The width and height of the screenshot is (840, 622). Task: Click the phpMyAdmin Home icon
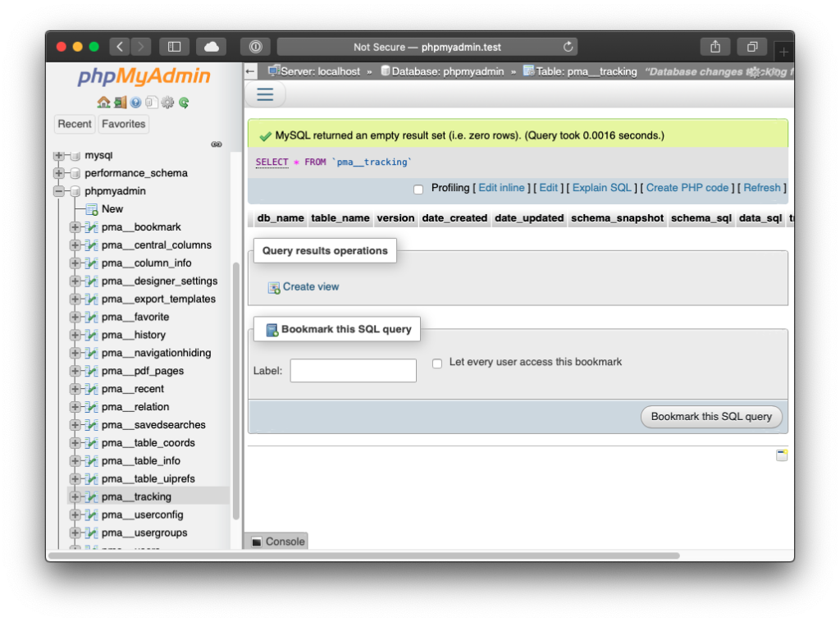coord(103,103)
